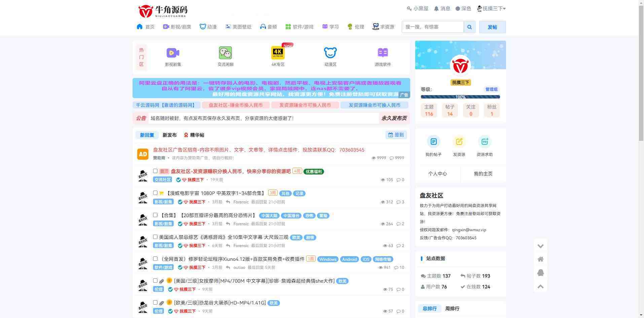Screen dimensions: 644x318
Task: Check the box for 盘友社区-发资源赚积分 post
Action: click(155, 171)
